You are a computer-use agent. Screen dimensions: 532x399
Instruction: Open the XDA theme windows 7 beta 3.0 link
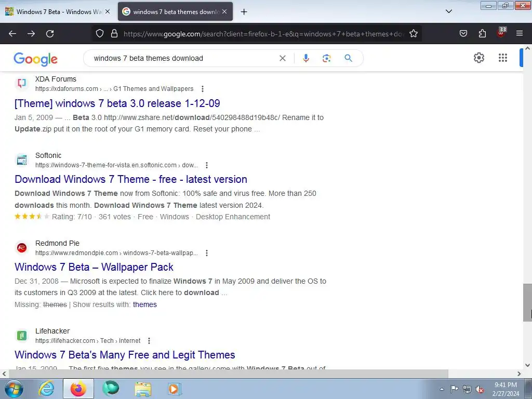pos(117,103)
